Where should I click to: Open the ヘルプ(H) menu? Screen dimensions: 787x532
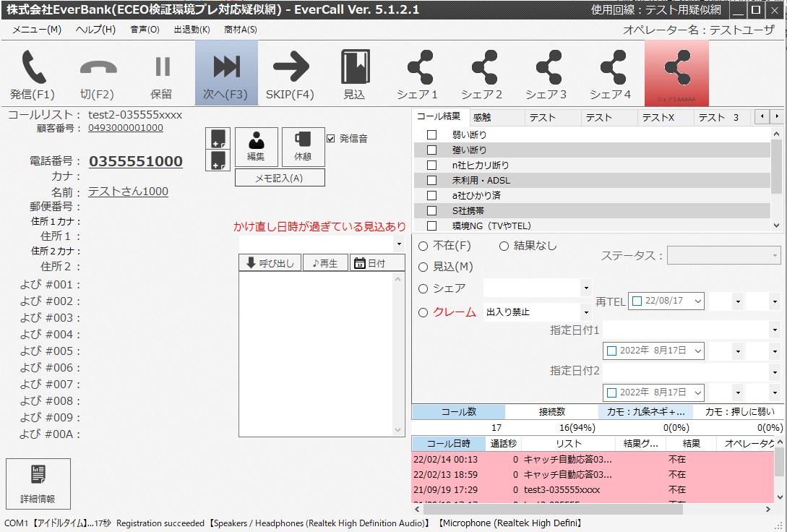(x=95, y=30)
